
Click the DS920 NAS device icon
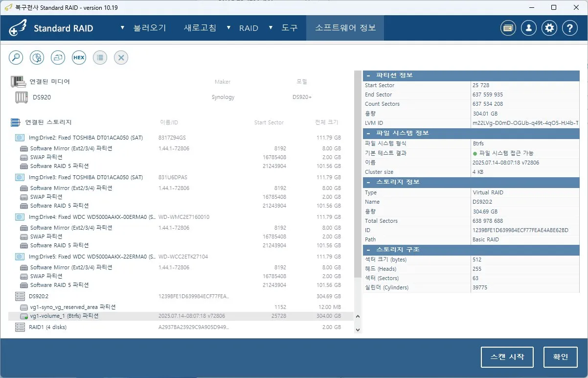(x=21, y=97)
